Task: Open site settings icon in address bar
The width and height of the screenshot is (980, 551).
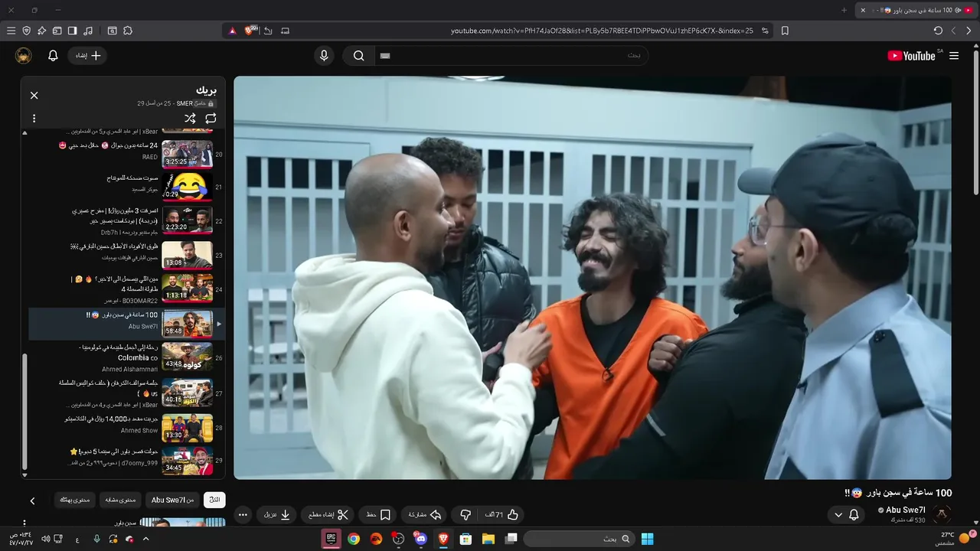Action: (x=764, y=31)
